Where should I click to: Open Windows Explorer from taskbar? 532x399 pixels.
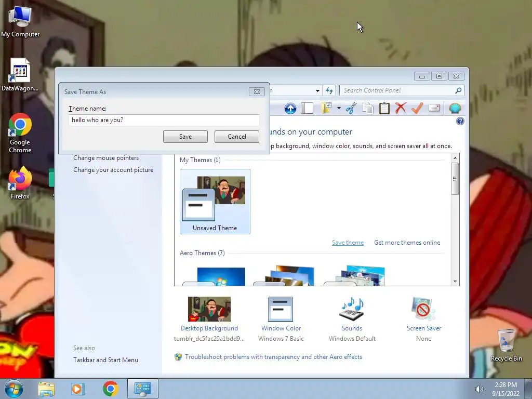(x=46, y=389)
